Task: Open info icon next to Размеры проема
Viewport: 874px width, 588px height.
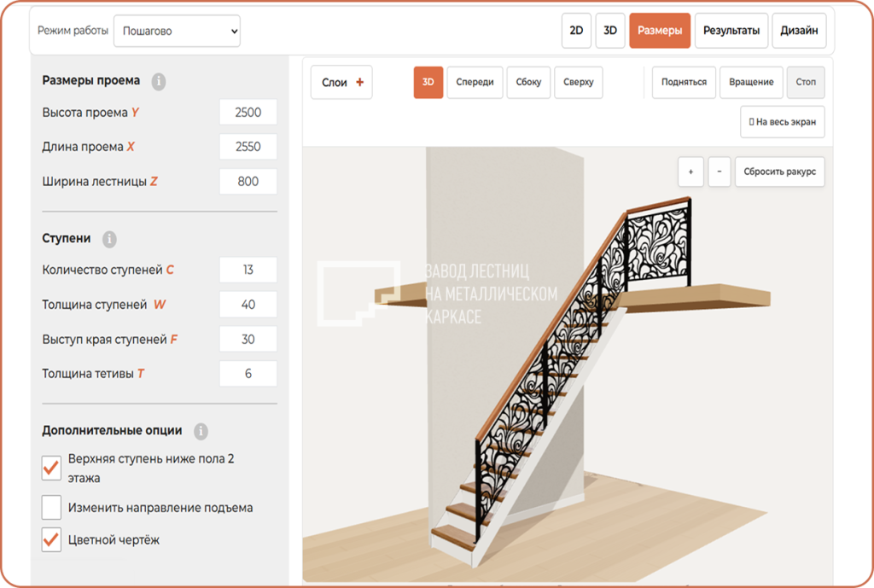Action: tap(158, 81)
